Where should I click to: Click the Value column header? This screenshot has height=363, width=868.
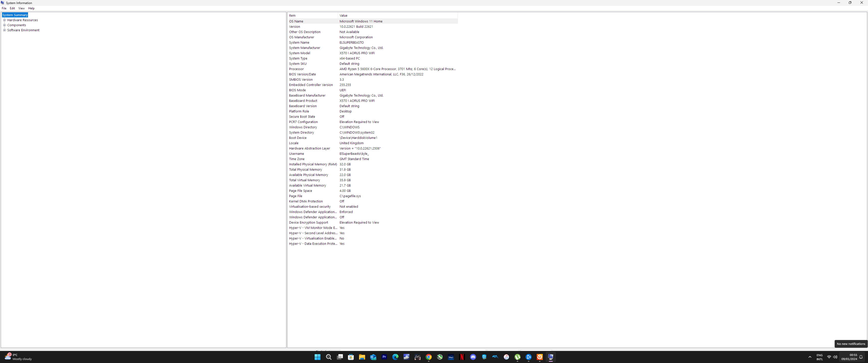coord(398,15)
